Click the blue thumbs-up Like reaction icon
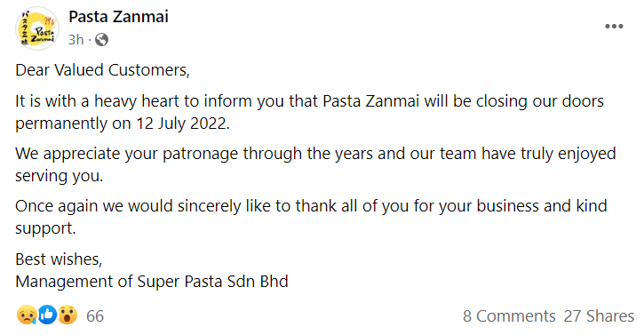The width and height of the screenshot is (644, 335). (x=47, y=315)
